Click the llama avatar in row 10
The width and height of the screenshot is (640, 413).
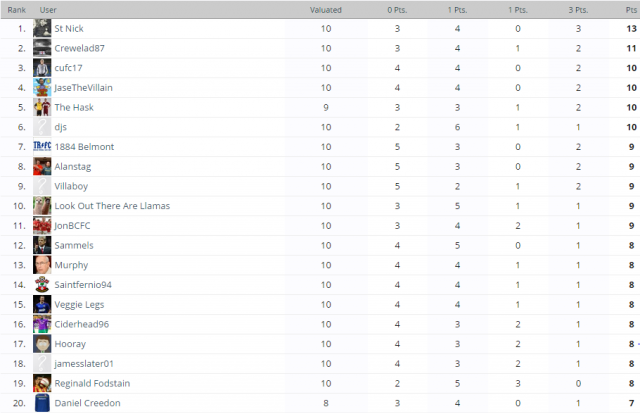coord(42,206)
